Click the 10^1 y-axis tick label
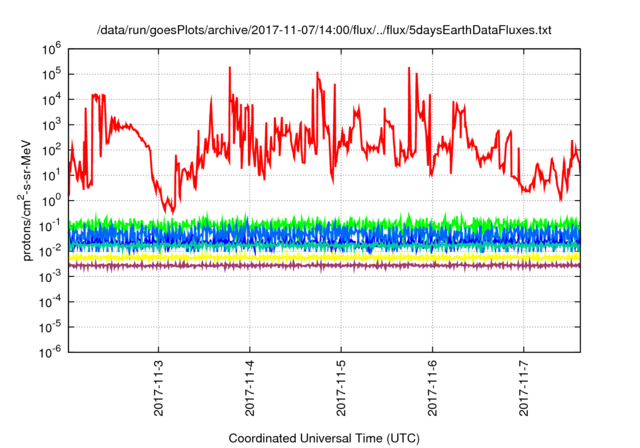 [51, 175]
